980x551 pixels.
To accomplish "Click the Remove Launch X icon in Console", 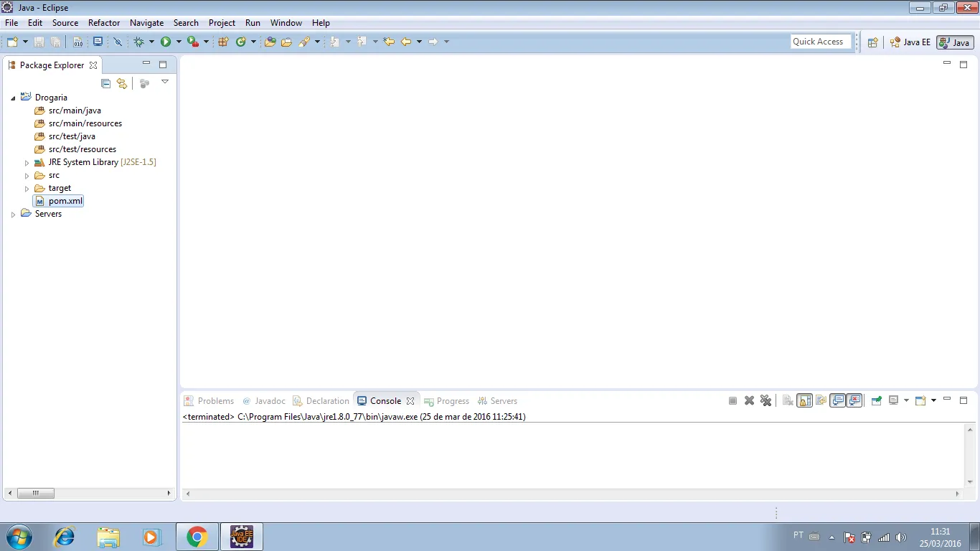I will click(749, 401).
